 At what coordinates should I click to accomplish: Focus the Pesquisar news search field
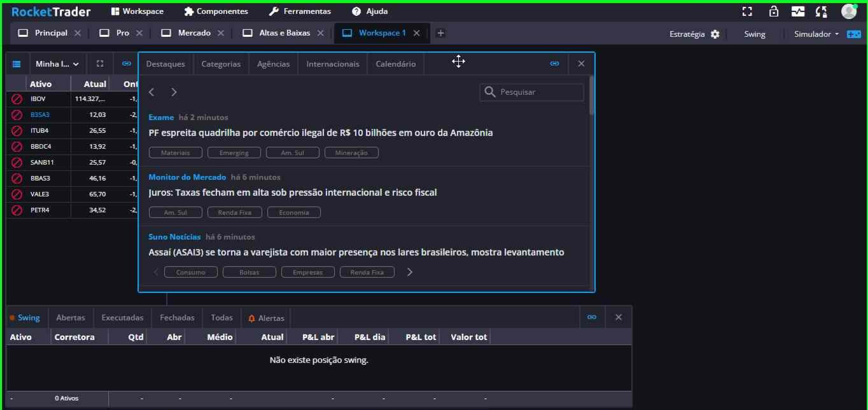531,92
